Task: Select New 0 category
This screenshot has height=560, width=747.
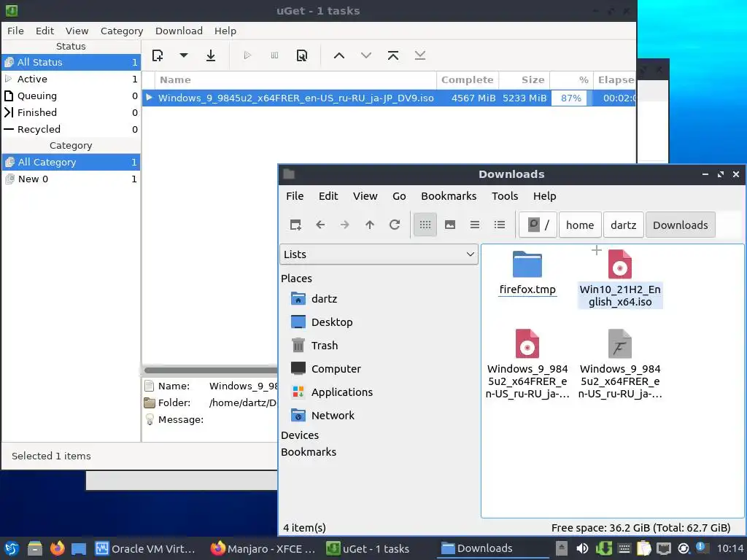Action: click(71, 179)
